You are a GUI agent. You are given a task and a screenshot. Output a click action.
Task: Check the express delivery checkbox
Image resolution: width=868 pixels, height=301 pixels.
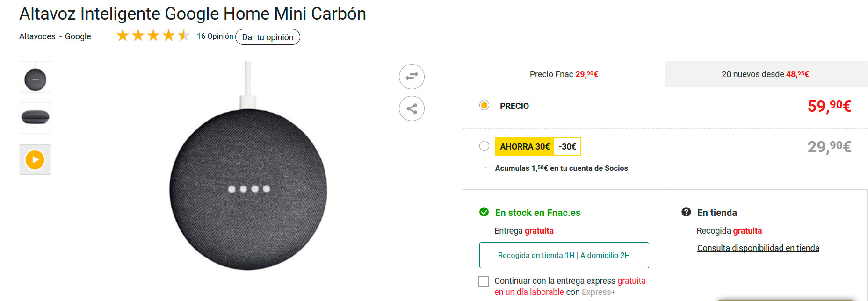484,281
